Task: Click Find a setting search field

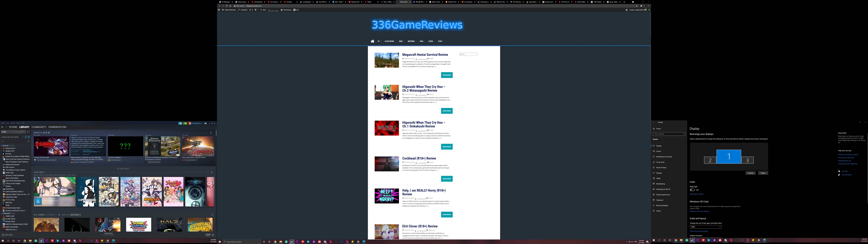Action: (x=669, y=134)
